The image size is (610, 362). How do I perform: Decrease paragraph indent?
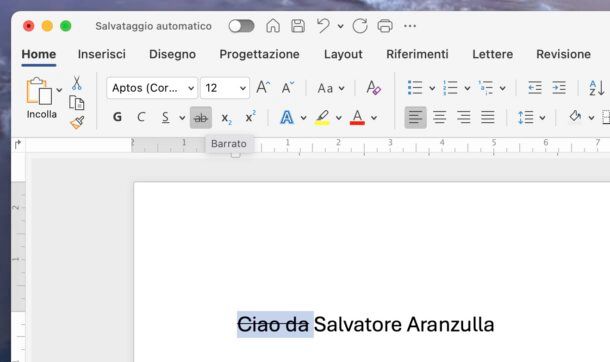click(535, 88)
